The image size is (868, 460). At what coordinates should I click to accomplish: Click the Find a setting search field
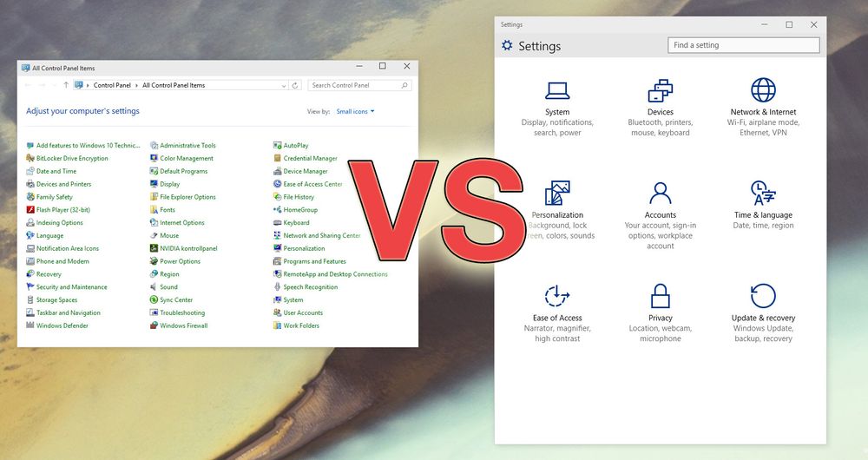tap(744, 45)
